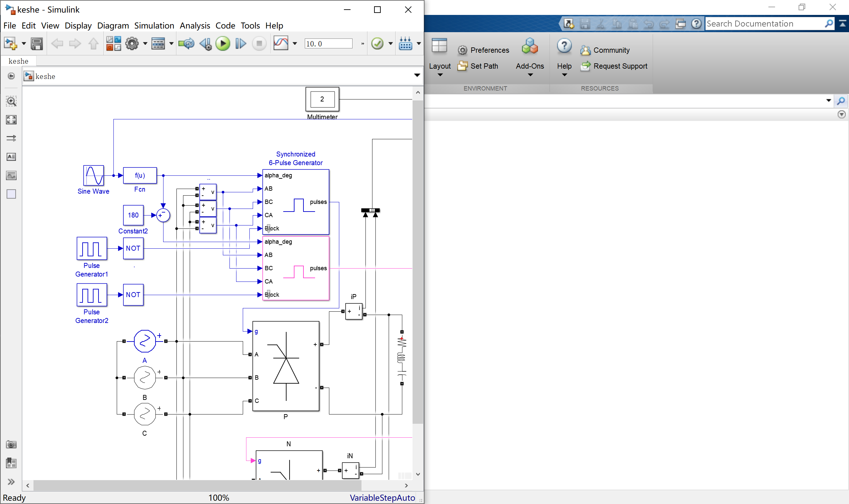The image size is (849, 504).
Task: Run the simulation with the green Play button
Action: click(x=223, y=43)
